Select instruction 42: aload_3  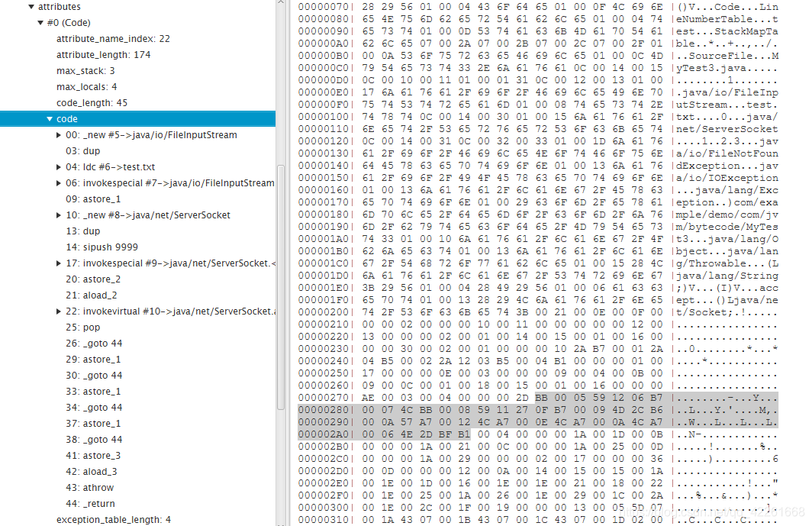pyautogui.click(x=91, y=472)
